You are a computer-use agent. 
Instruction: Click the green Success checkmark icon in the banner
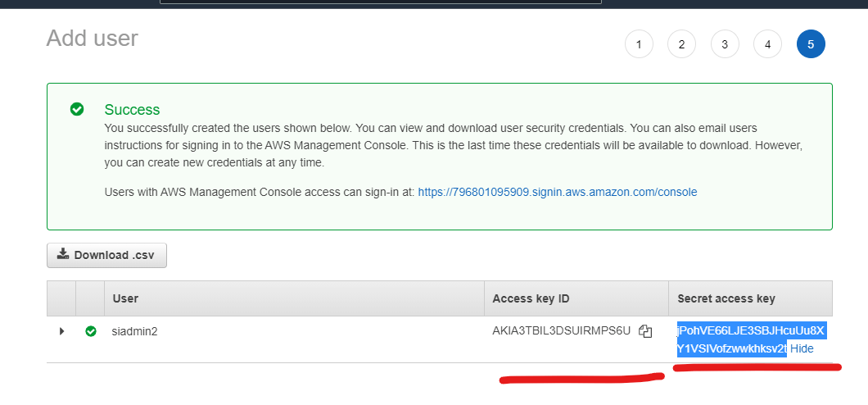(77, 109)
